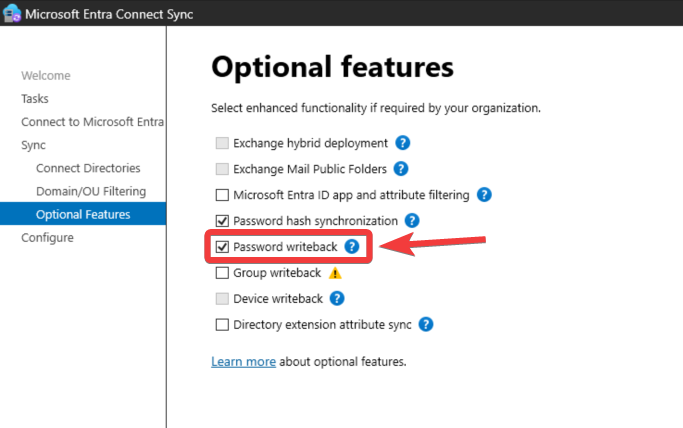The height and width of the screenshot is (428, 683).
Task: Open help icon for Password hash synchronization
Action: coord(412,221)
